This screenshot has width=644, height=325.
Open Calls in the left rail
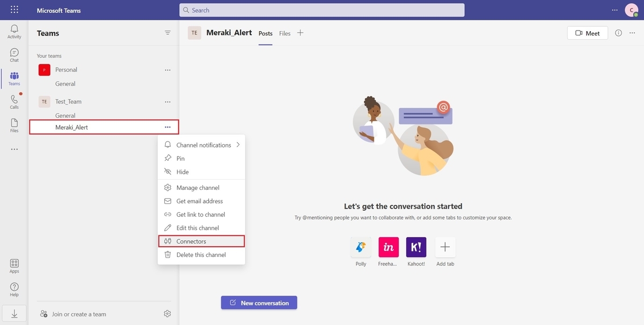[14, 102]
